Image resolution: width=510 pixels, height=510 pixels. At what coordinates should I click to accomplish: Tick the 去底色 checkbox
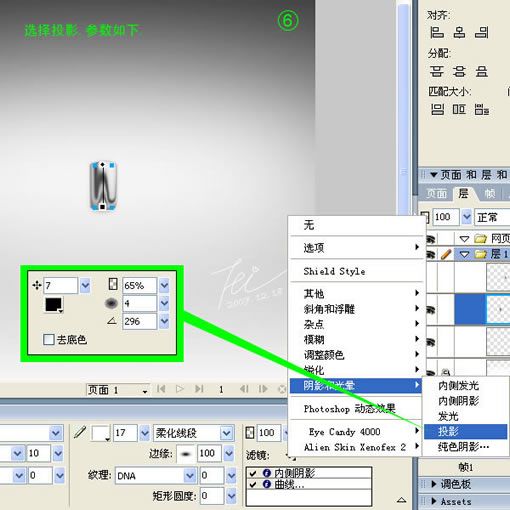49,339
